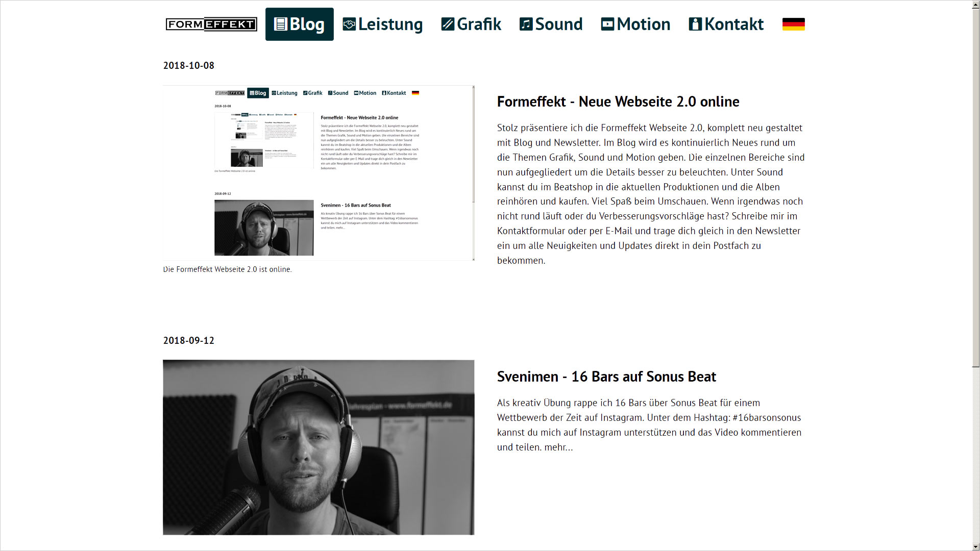Click the Formeffekt Webseite 2.0 heading
The height and width of the screenshot is (551, 980).
pyautogui.click(x=618, y=101)
